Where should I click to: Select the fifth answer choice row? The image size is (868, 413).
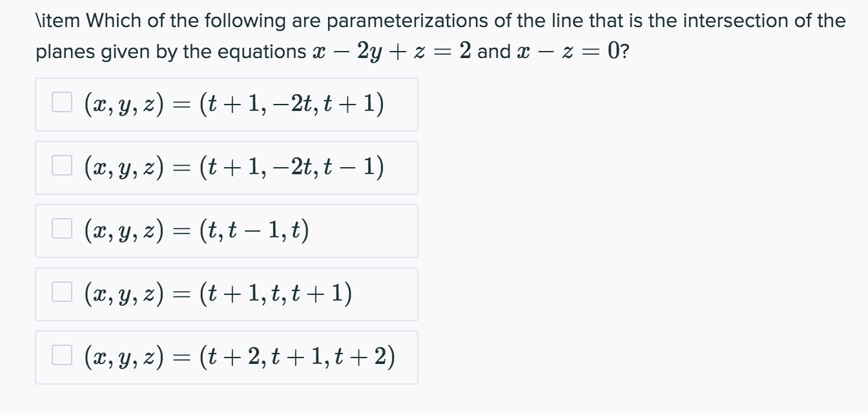[226, 356]
